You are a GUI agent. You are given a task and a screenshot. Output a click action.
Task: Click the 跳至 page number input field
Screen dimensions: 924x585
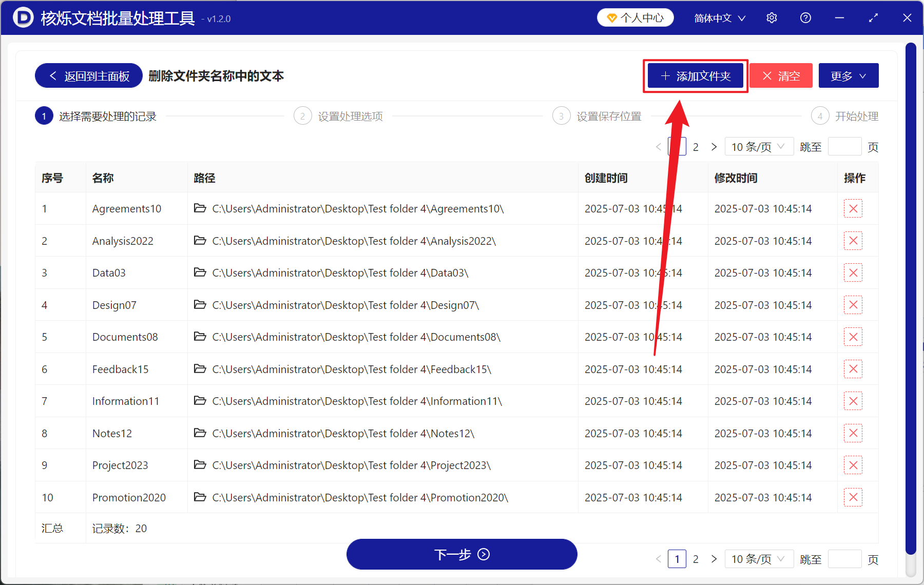coord(844,559)
